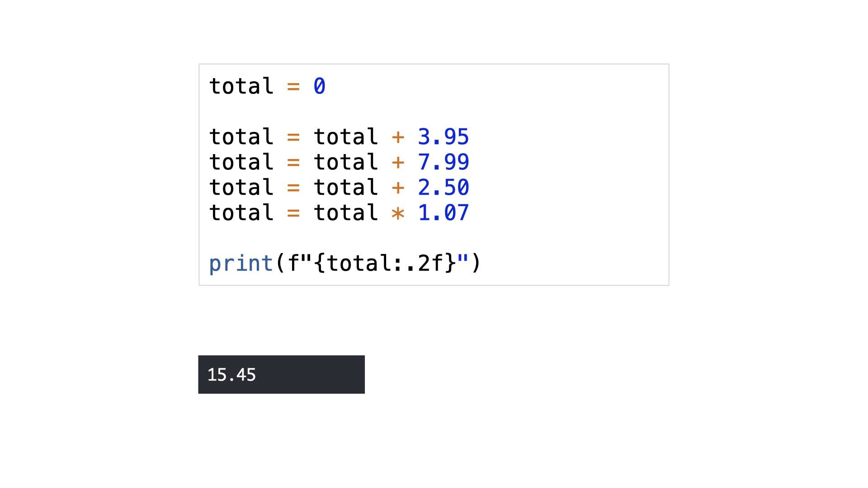Click 'total' at start of first line
868x488 pixels.
pos(241,86)
